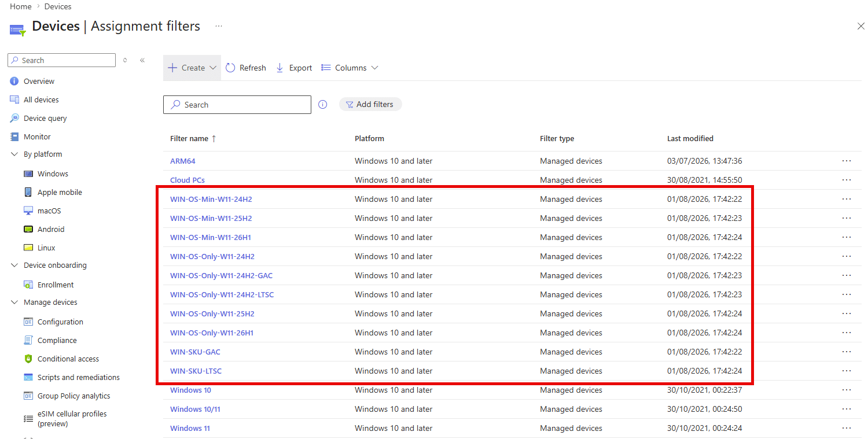Go to Devices breadcrumb
868x439 pixels.
(x=58, y=6)
